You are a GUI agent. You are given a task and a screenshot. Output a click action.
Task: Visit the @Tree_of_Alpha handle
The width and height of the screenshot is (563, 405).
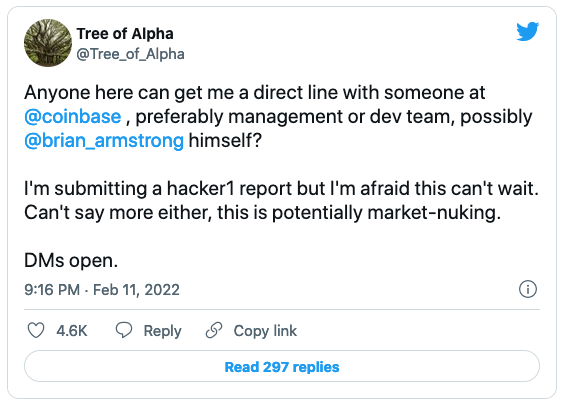click(131, 54)
